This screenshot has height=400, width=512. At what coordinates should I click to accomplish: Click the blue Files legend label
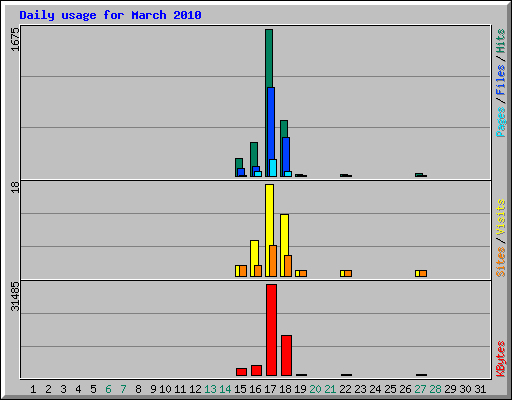(x=501, y=80)
